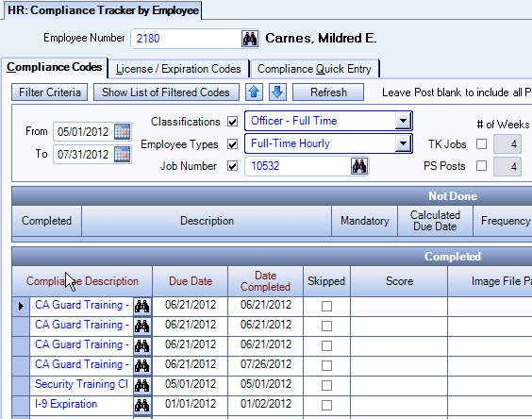Click the Mandatory column header
532x419 pixels.
click(x=364, y=221)
